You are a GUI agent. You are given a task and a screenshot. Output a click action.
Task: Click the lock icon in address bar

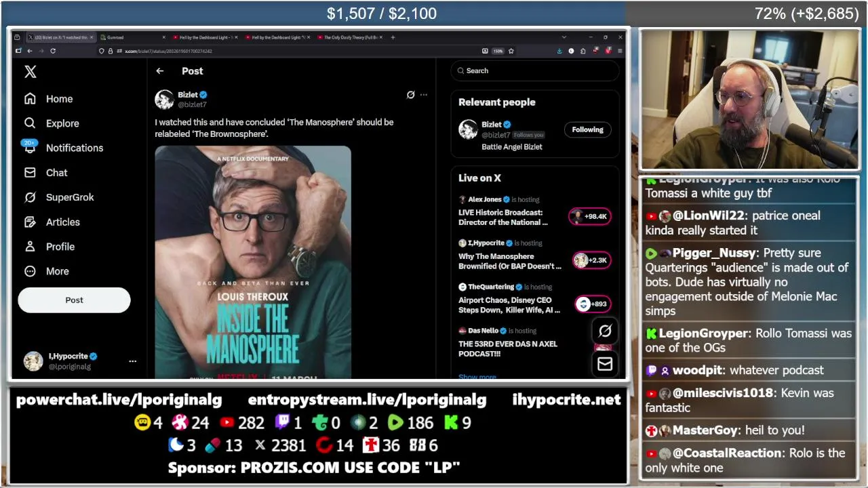point(110,51)
